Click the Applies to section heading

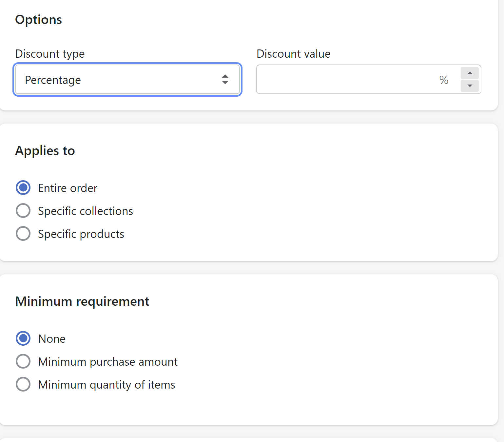point(45,151)
